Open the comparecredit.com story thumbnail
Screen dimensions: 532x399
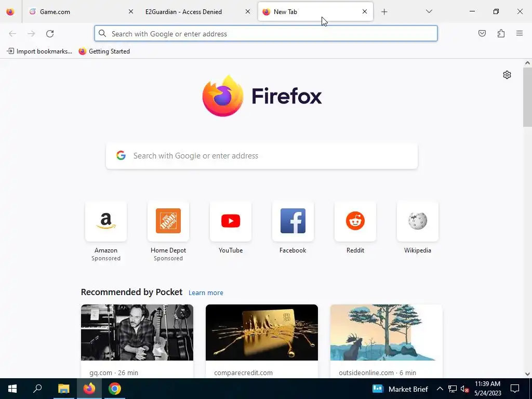coord(262,332)
